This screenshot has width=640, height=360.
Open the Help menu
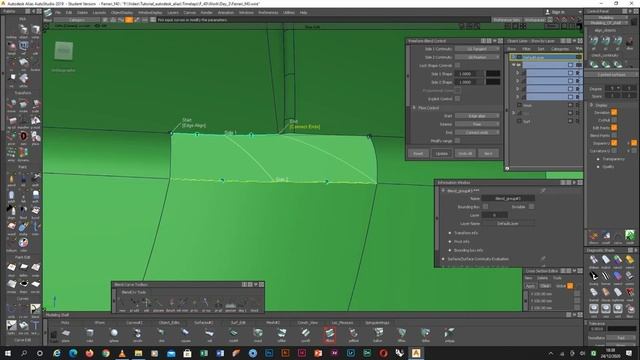point(303,13)
